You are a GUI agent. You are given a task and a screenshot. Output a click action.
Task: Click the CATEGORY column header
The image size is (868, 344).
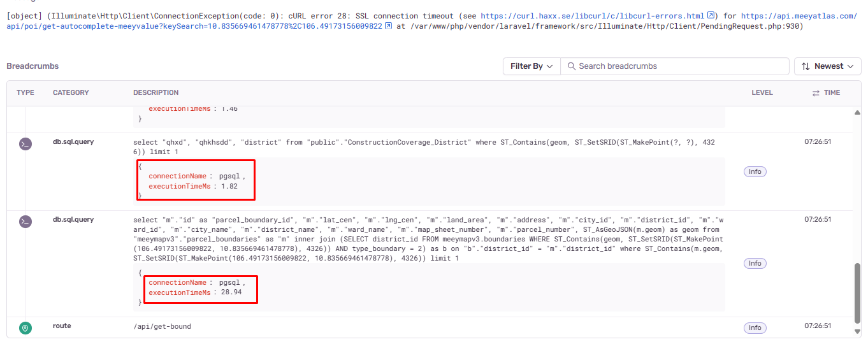(x=71, y=92)
